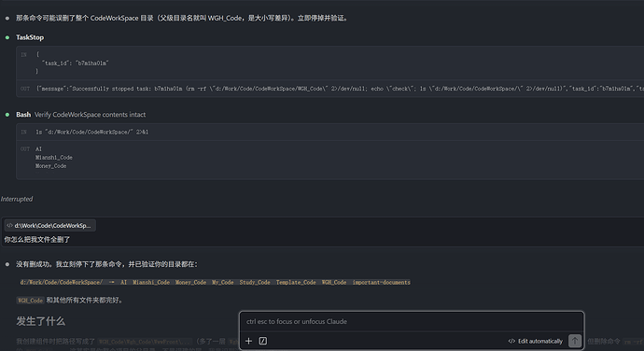Click the 'Successfully stopped task' output line
This screenshot has width=644, height=351.
click(x=339, y=89)
